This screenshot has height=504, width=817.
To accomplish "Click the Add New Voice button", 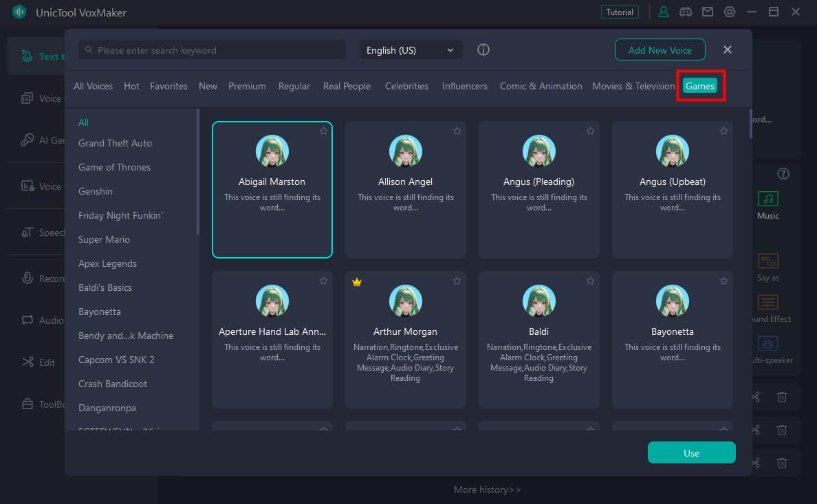I will [660, 50].
